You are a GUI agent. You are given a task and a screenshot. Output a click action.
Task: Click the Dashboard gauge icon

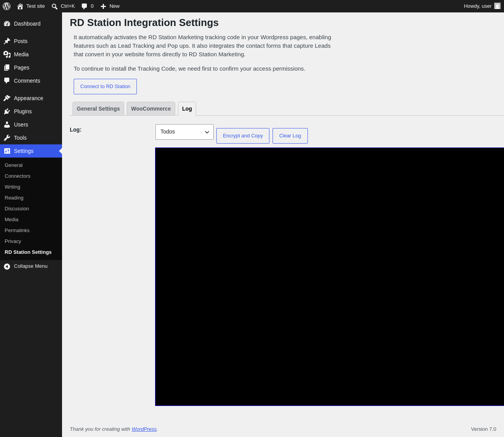pyautogui.click(x=7, y=24)
